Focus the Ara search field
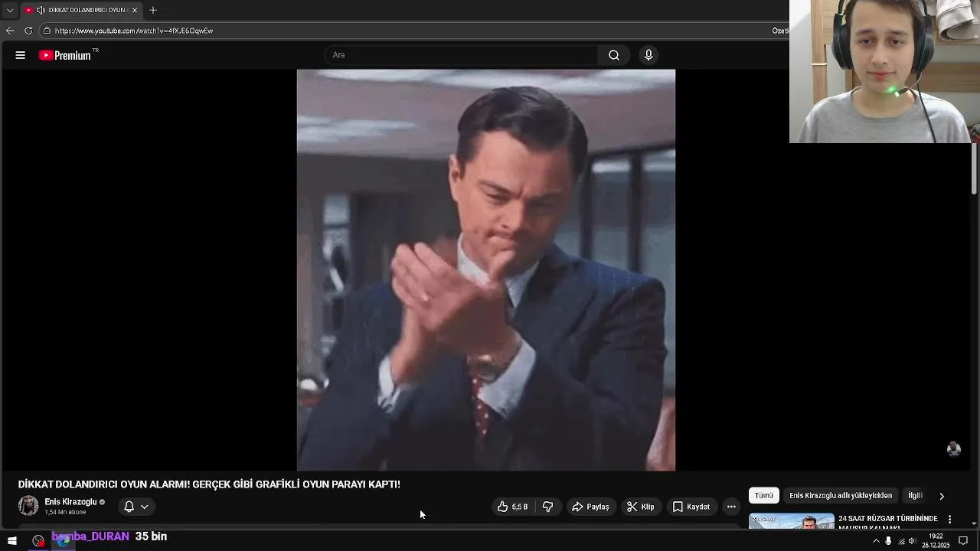 coord(461,55)
